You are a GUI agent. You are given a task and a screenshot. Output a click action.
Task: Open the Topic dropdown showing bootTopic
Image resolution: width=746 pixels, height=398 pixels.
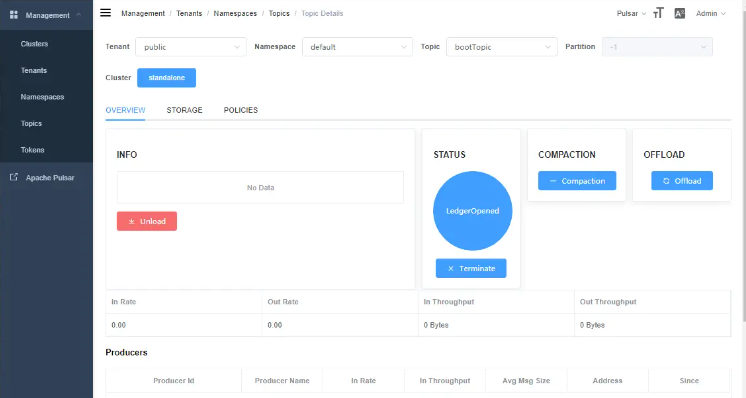501,47
